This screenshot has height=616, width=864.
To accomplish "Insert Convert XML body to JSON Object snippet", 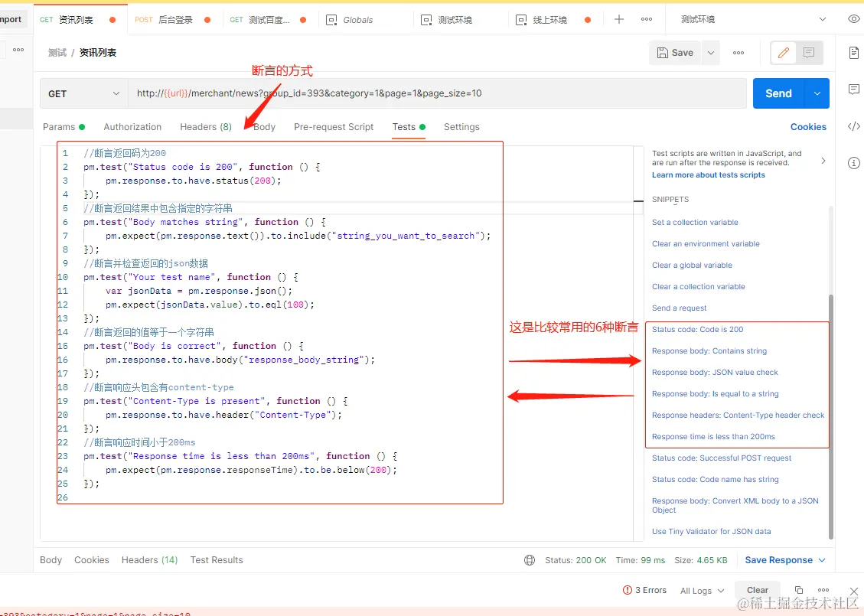I will [735, 505].
